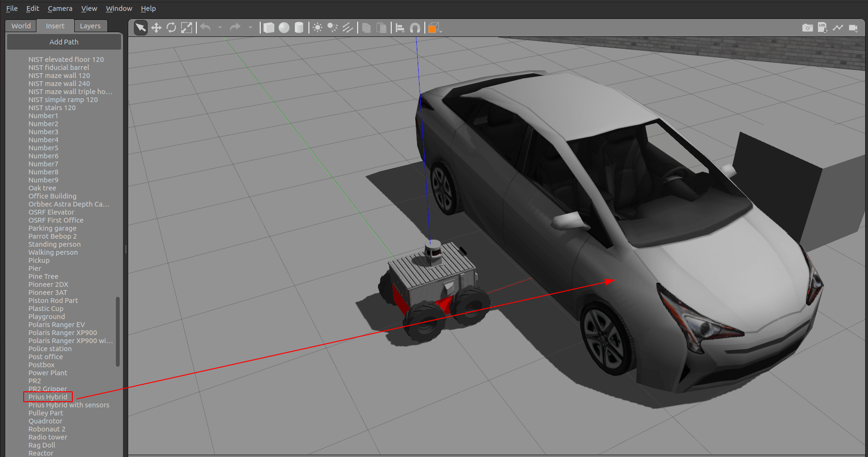This screenshot has width=868, height=457.
Task: Select the scale mode tool
Action: click(187, 28)
